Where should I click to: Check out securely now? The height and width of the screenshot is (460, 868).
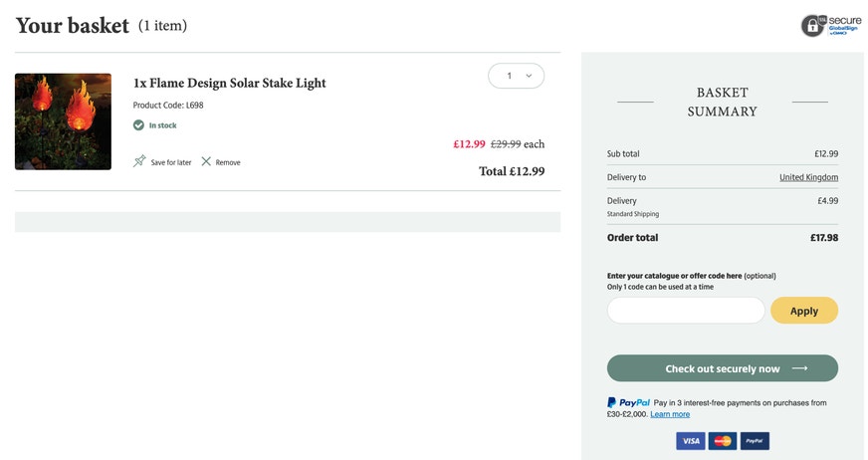[723, 368]
